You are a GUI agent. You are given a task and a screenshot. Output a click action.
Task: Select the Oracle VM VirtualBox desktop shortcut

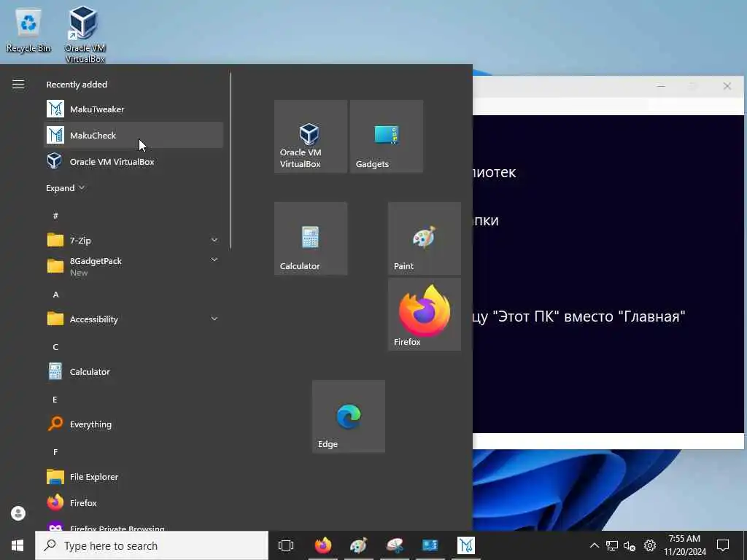[85, 34]
